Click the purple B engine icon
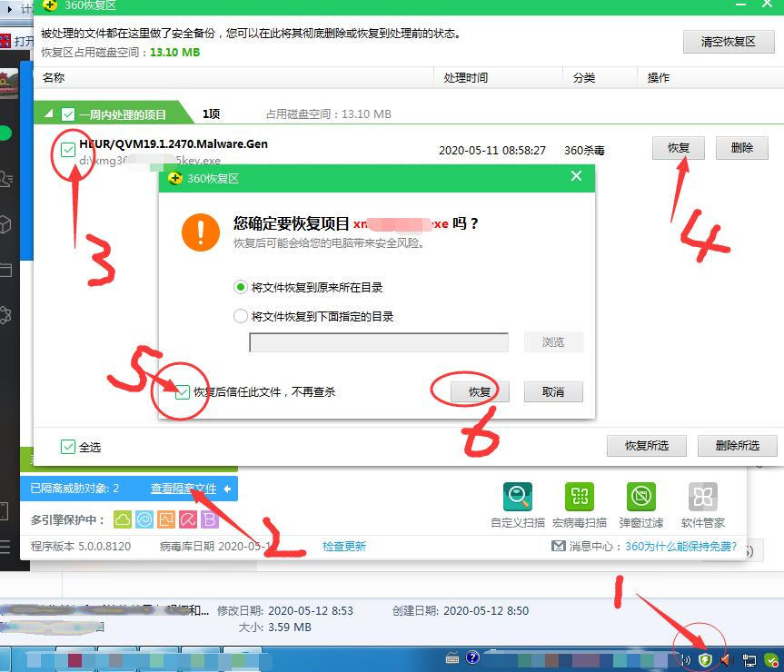Viewport: 784px width, 672px height. click(210, 519)
